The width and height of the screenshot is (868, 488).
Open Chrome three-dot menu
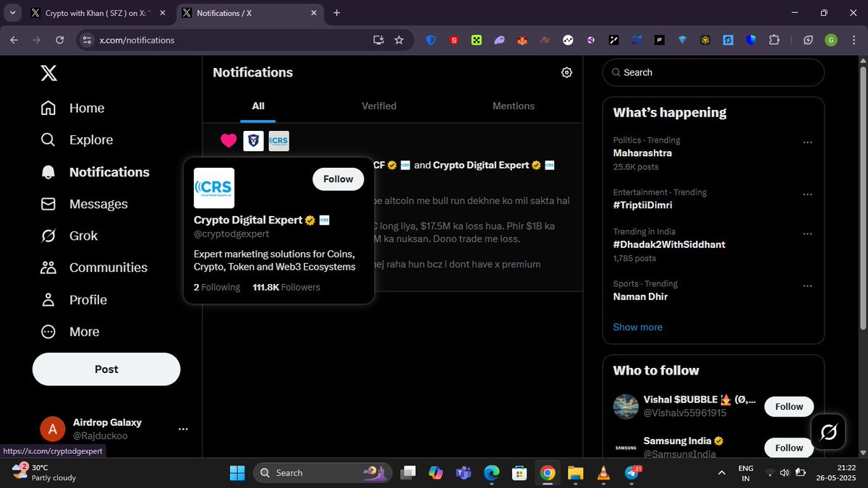[x=854, y=40]
